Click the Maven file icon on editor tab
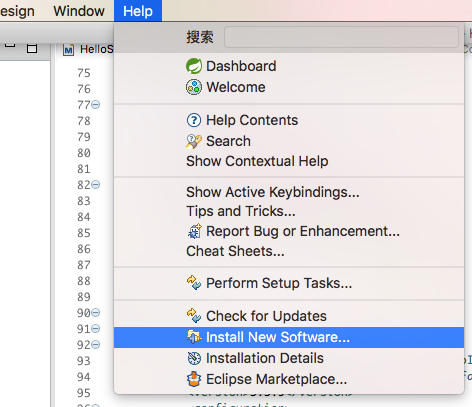Screen dimensions: 472x407 pyautogui.click(x=68, y=50)
